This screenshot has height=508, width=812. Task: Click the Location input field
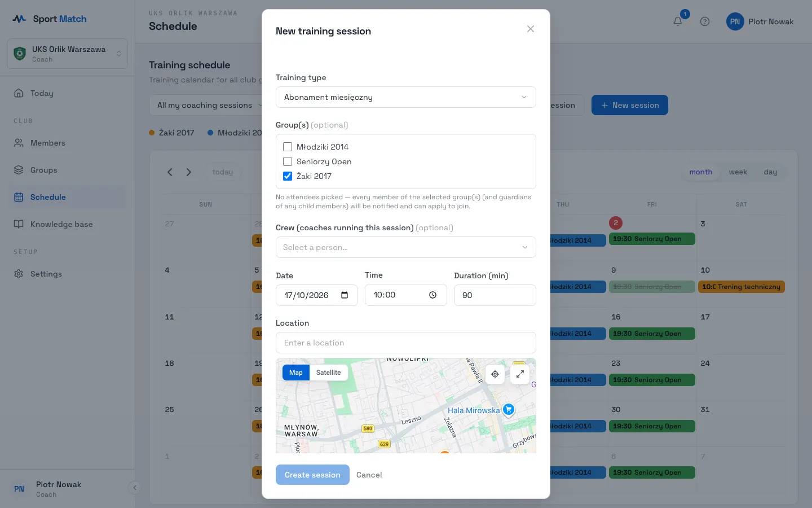[406, 343]
